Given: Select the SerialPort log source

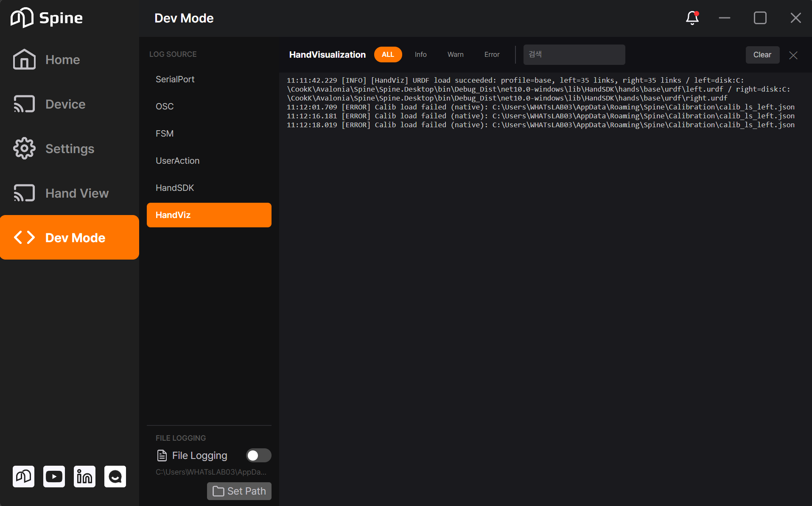Looking at the screenshot, I should coord(209,79).
